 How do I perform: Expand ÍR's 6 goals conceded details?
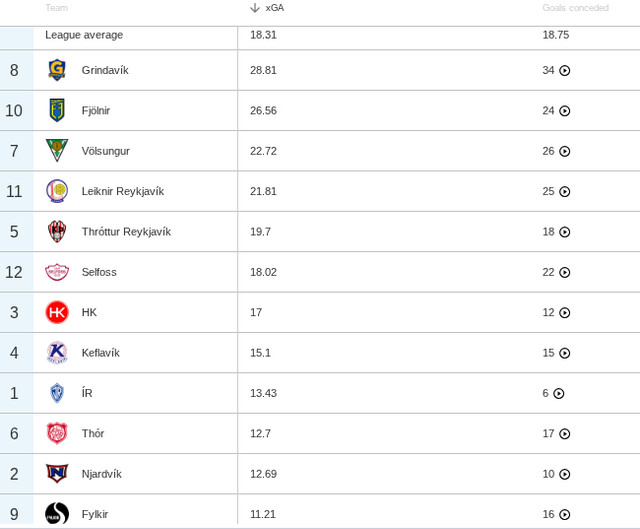pos(559,394)
